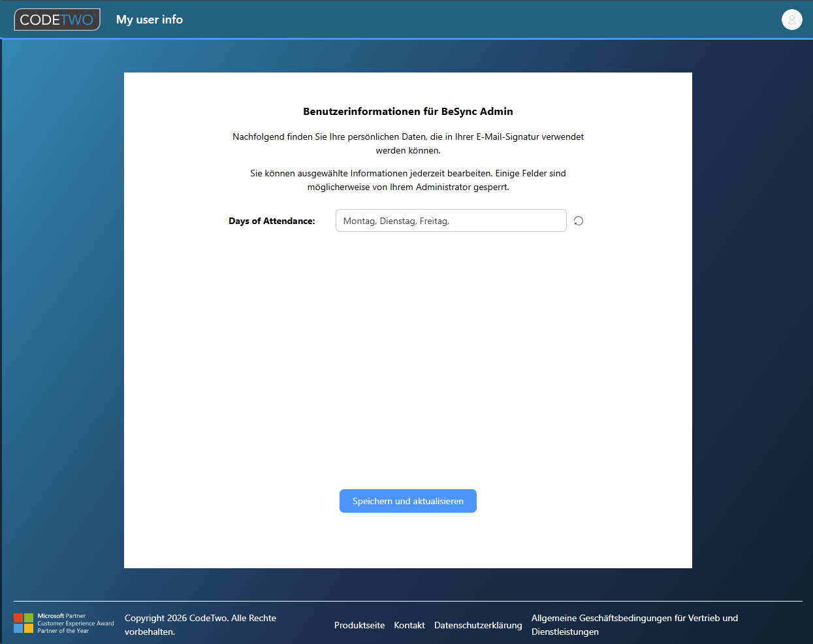Click the horizontal divider line above the footer
Image resolution: width=813 pixels, height=644 pixels.
407,601
